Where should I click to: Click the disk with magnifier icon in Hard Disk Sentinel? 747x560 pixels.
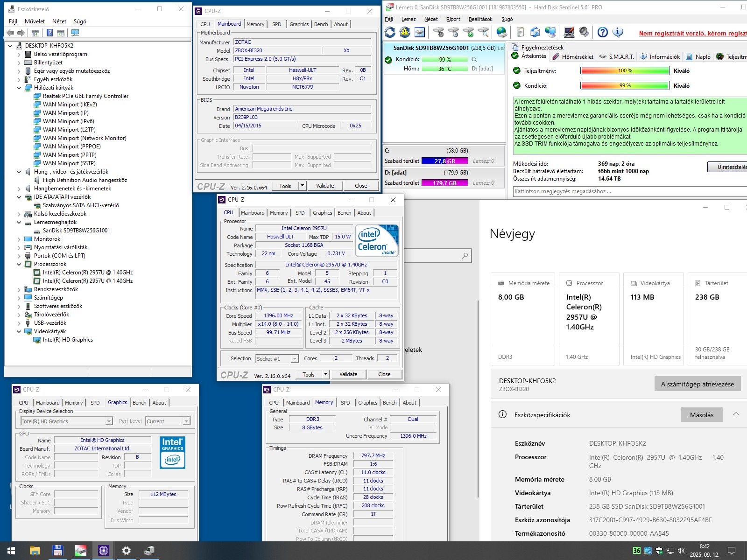[483, 32]
